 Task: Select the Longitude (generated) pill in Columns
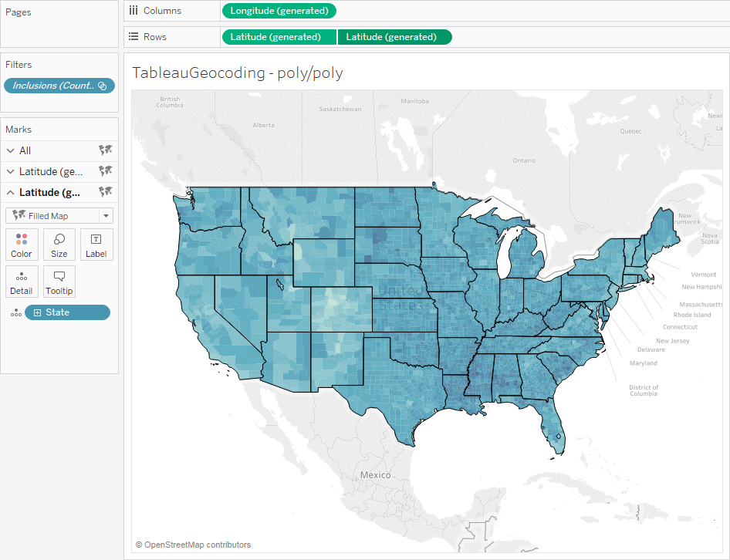tap(279, 11)
